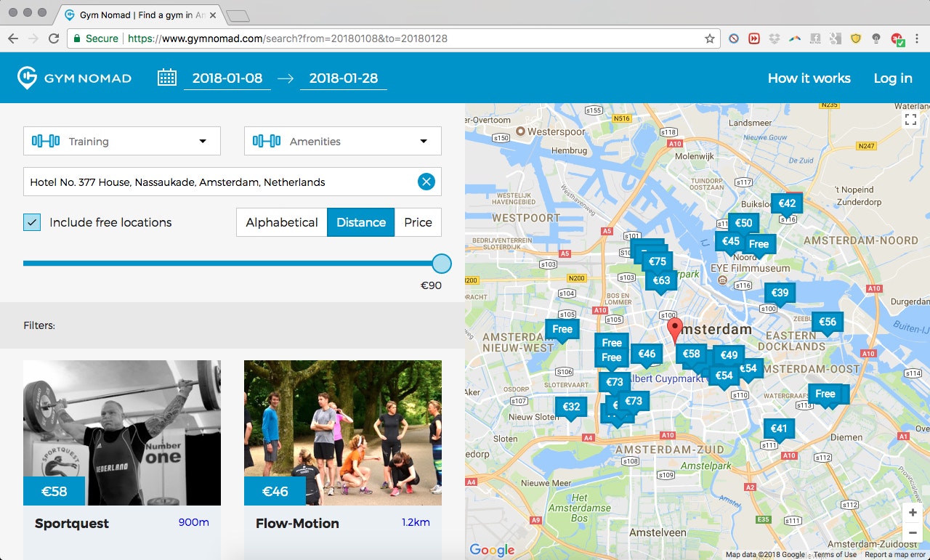This screenshot has width=930, height=560.
Task: Go back in browser history
Action: tap(13, 38)
